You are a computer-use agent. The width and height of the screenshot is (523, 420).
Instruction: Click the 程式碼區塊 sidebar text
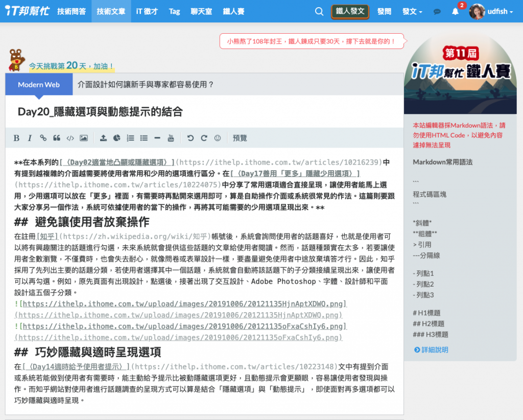[430, 194]
